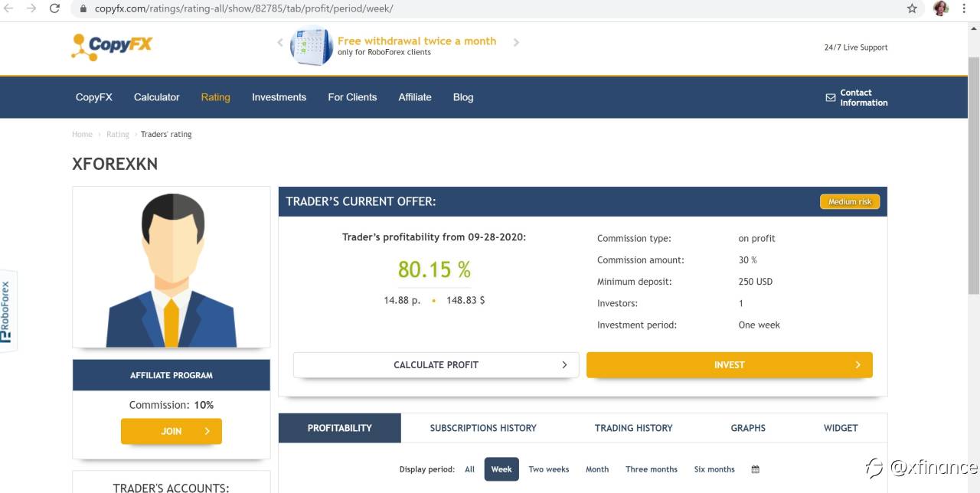Click the page vertical scrollbar
This screenshot has width=980, height=493.
[x=974, y=175]
